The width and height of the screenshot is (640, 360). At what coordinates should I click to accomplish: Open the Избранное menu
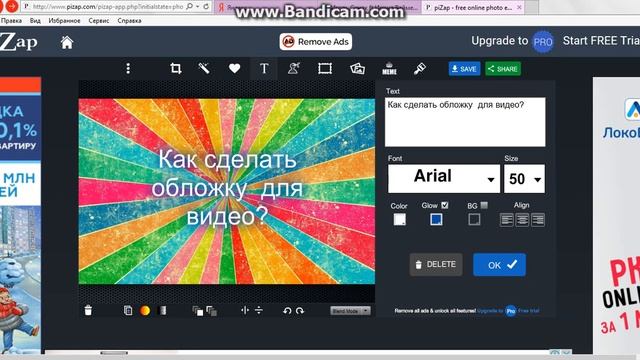coord(64,20)
